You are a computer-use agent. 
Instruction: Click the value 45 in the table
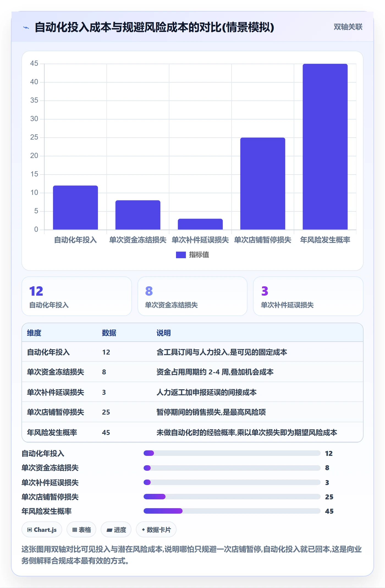coord(106,433)
